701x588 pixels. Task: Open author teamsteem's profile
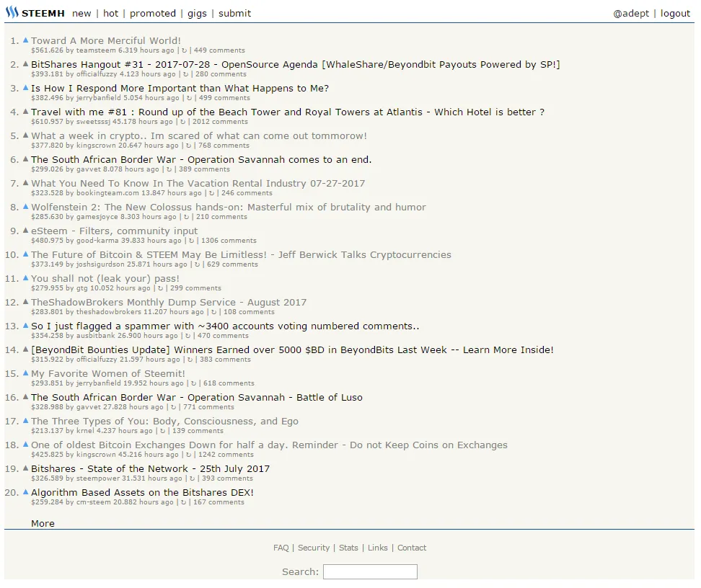(96, 50)
